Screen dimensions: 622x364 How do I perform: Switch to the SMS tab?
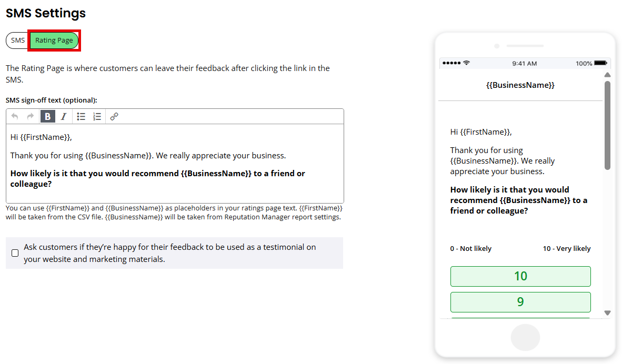click(x=18, y=41)
